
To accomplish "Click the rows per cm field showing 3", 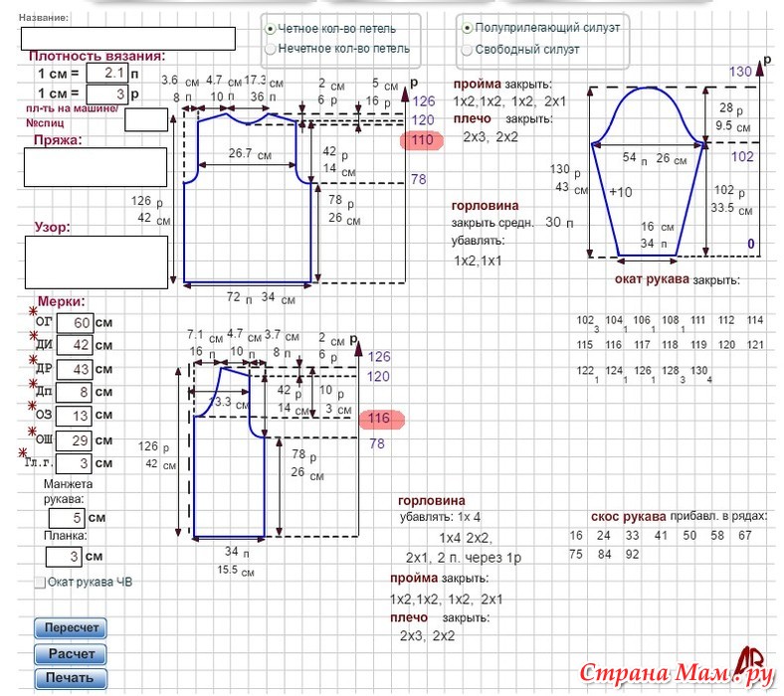I will (107, 93).
